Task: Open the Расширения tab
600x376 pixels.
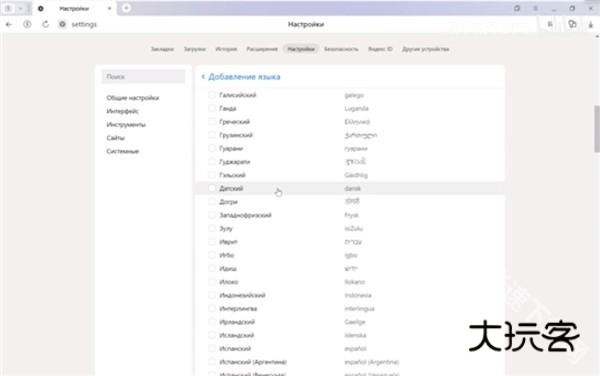Action: [262, 49]
